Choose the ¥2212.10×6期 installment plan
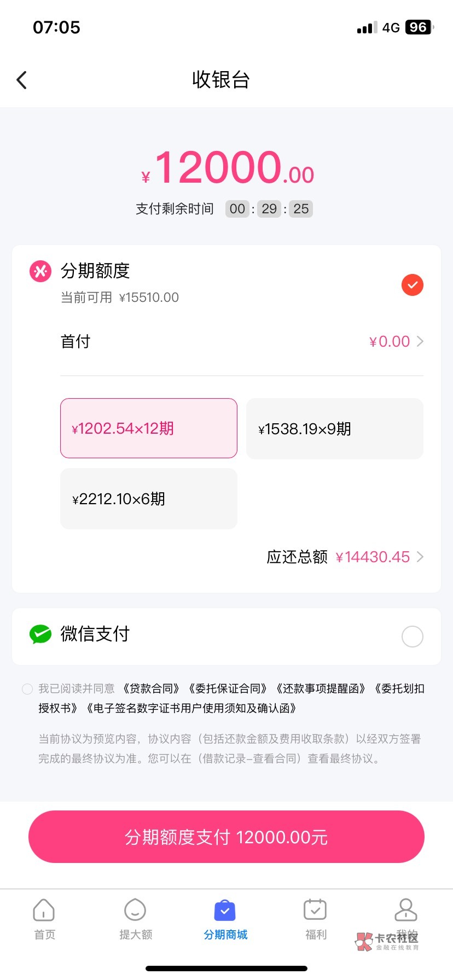The image size is (453, 980). pyautogui.click(x=149, y=499)
